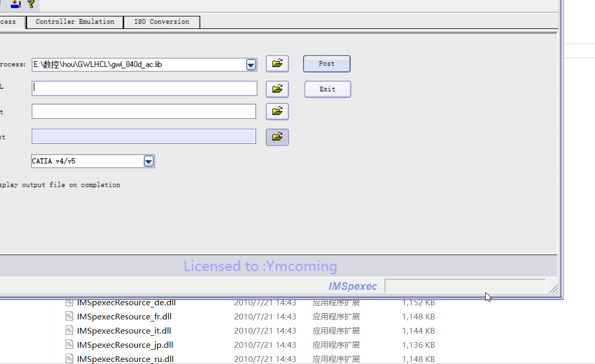
Task: Click folder icon beside the second input field
Action: click(277, 89)
